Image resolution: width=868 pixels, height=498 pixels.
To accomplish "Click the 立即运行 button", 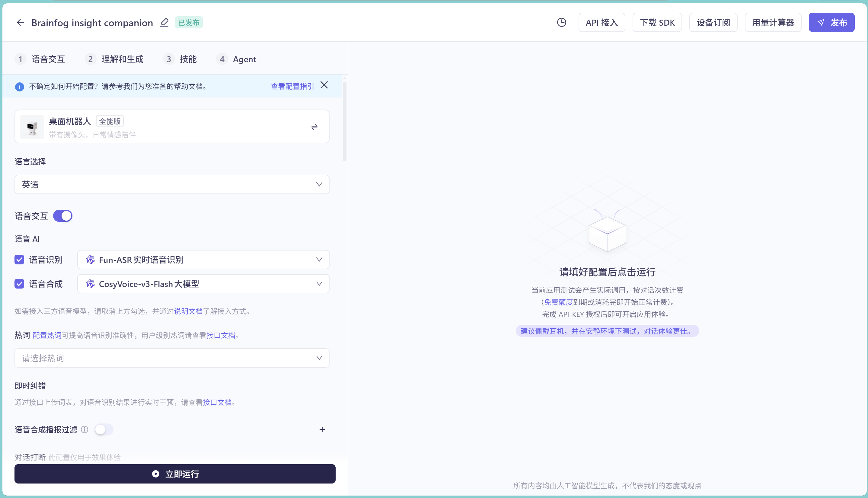I will coord(175,474).
